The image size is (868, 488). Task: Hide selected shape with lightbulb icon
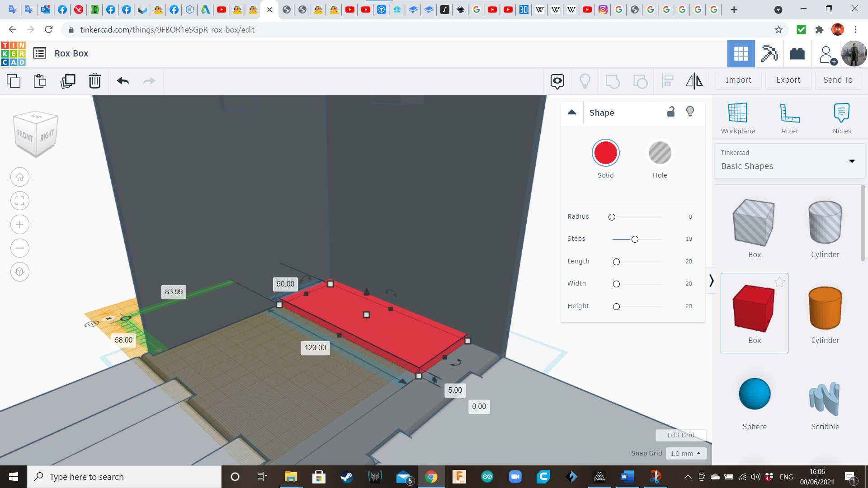pos(690,112)
